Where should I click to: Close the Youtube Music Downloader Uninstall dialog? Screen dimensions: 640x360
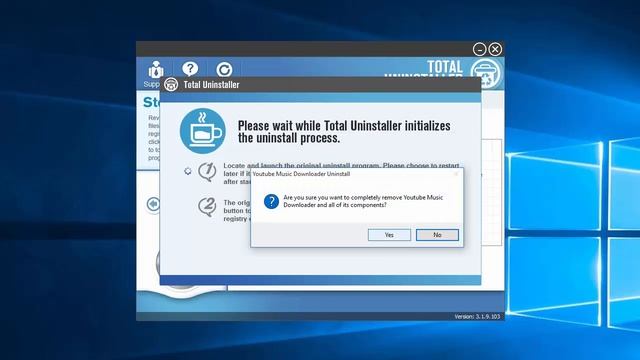coord(456,174)
